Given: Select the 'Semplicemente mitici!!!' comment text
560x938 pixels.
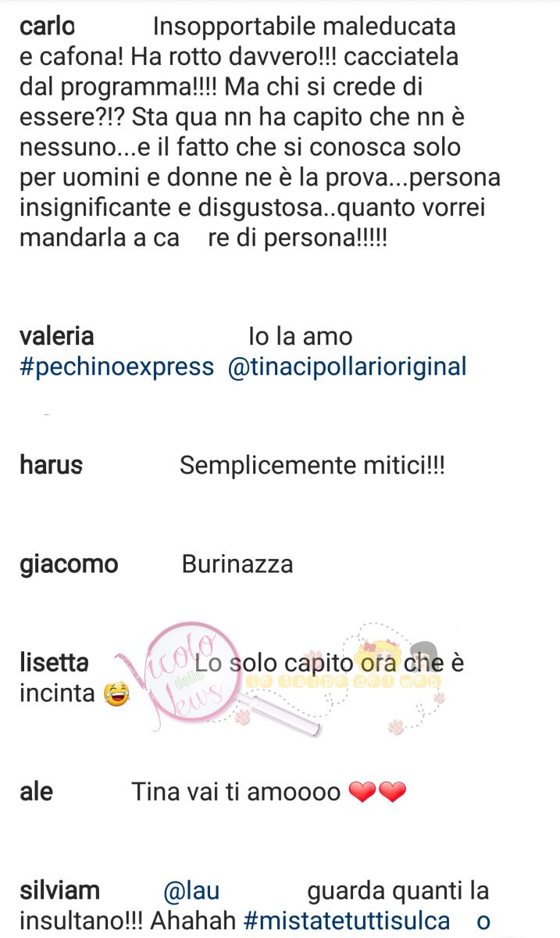Looking at the screenshot, I should 312,466.
